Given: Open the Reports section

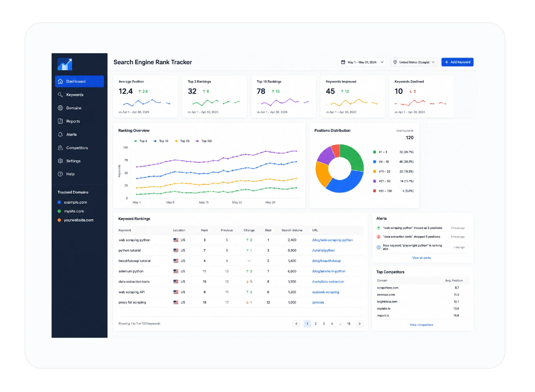Looking at the screenshot, I should coord(79,121).
